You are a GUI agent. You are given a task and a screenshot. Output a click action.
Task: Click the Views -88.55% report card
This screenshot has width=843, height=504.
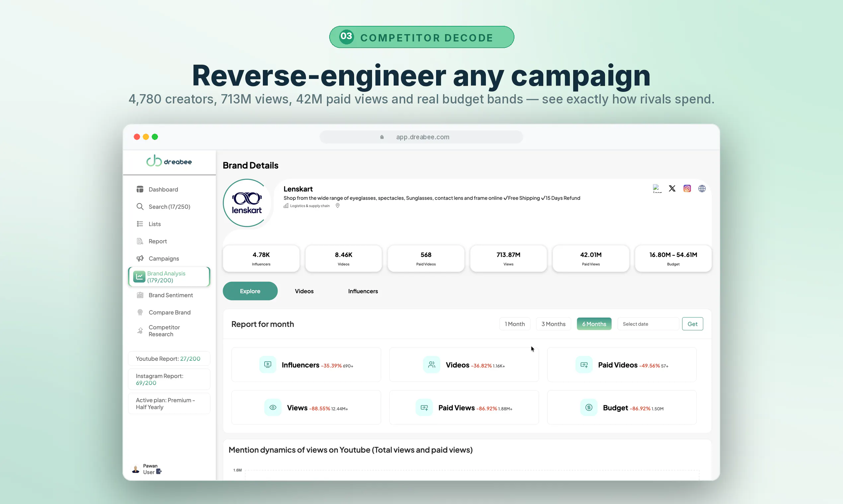tap(306, 408)
